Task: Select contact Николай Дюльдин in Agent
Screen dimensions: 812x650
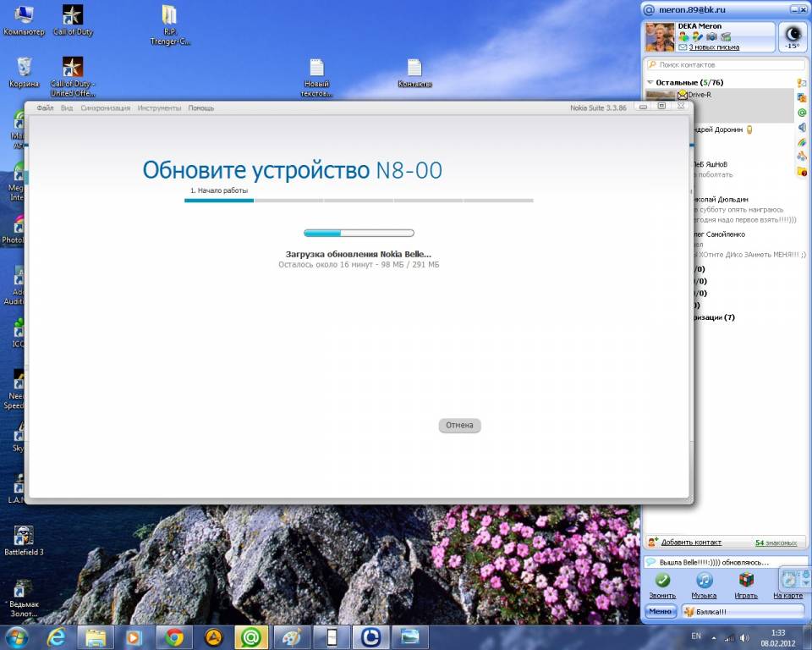Action: [721, 199]
